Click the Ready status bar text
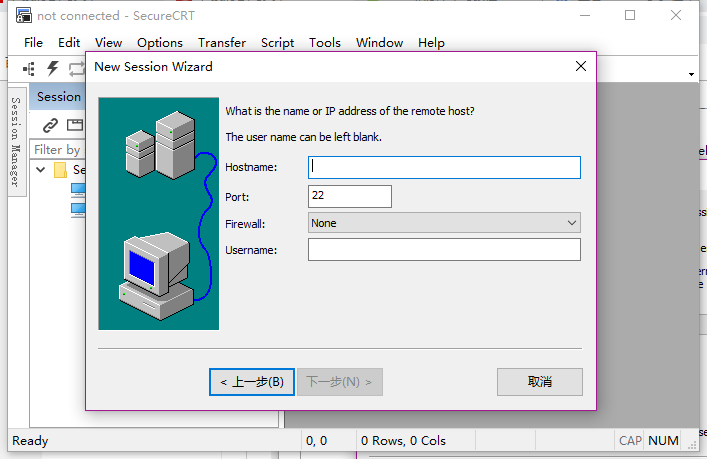The height and width of the screenshot is (459, 707). (x=30, y=441)
